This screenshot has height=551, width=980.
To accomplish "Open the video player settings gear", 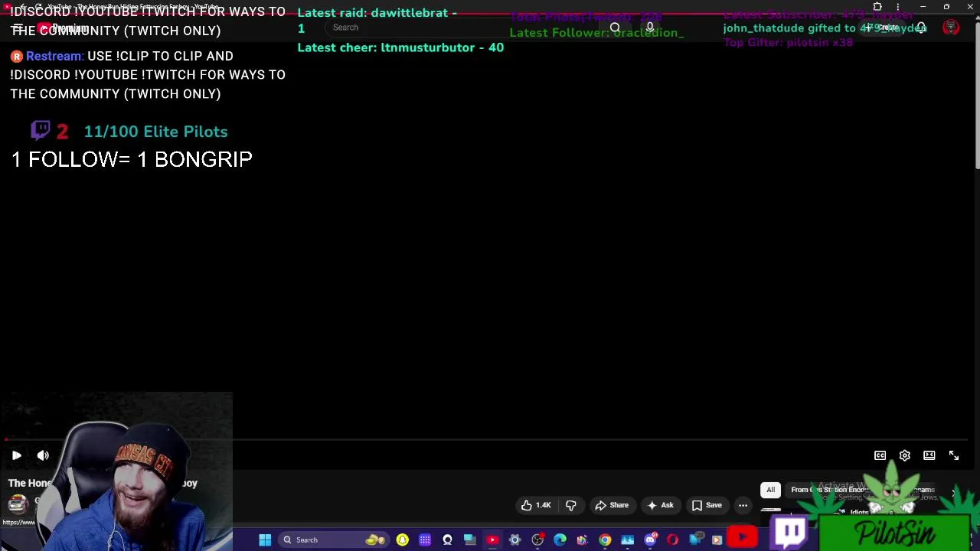I will (x=905, y=455).
